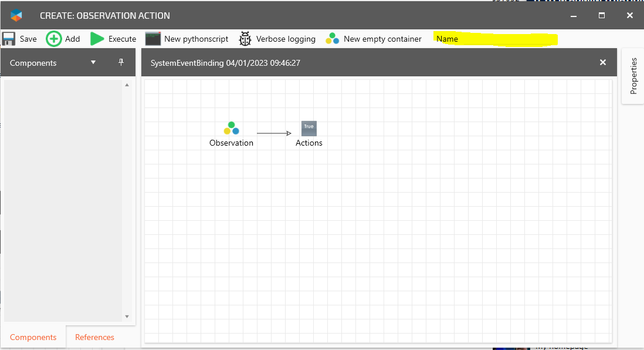
Task: Select the arrow connecting Observation to Actions
Action: point(273,133)
